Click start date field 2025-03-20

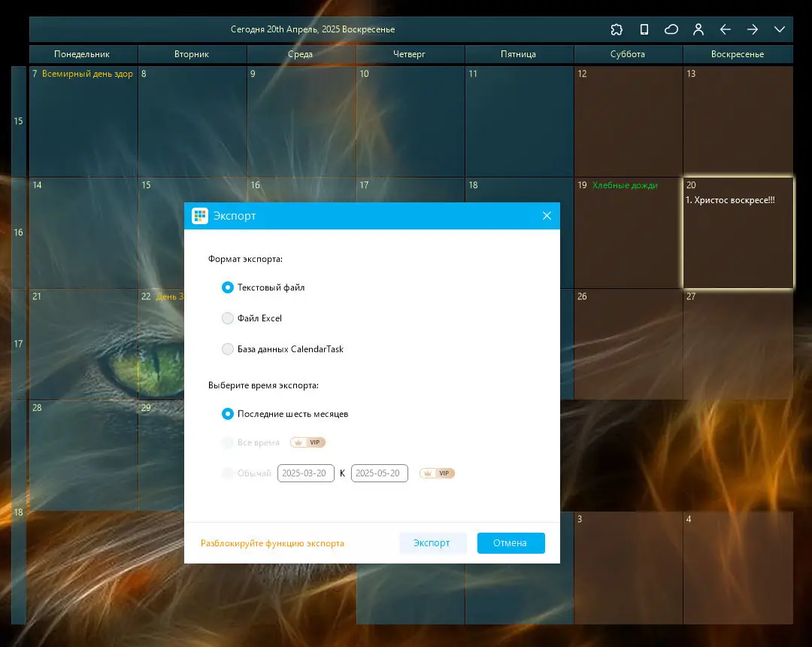point(305,473)
